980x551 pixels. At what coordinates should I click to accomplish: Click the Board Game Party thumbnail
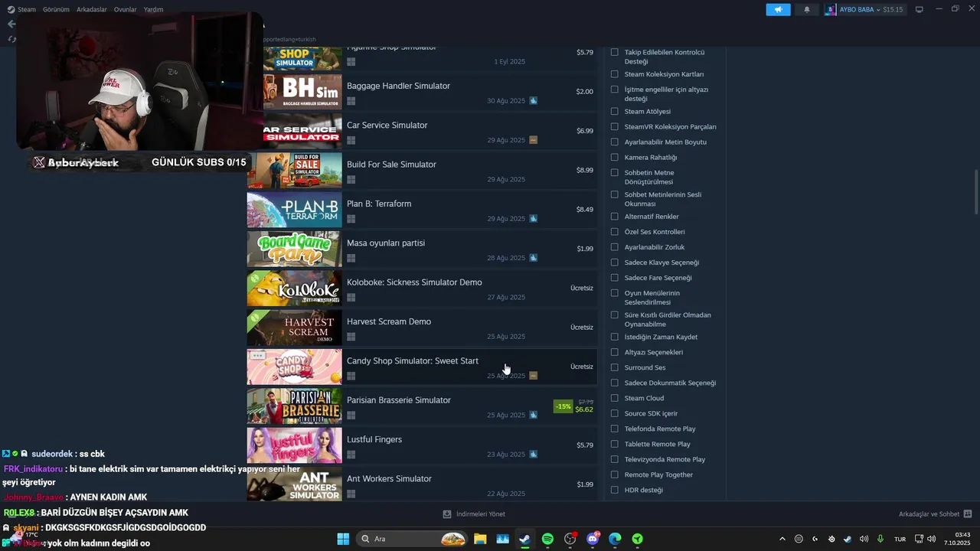(x=294, y=248)
